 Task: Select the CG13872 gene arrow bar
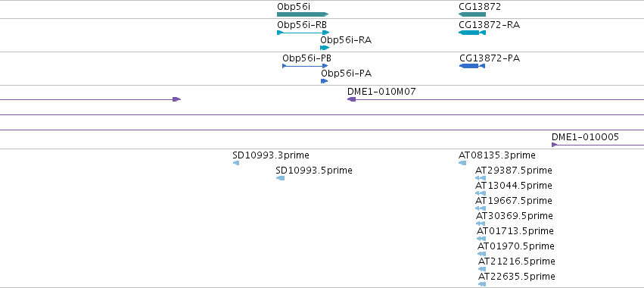coord(472,14)
